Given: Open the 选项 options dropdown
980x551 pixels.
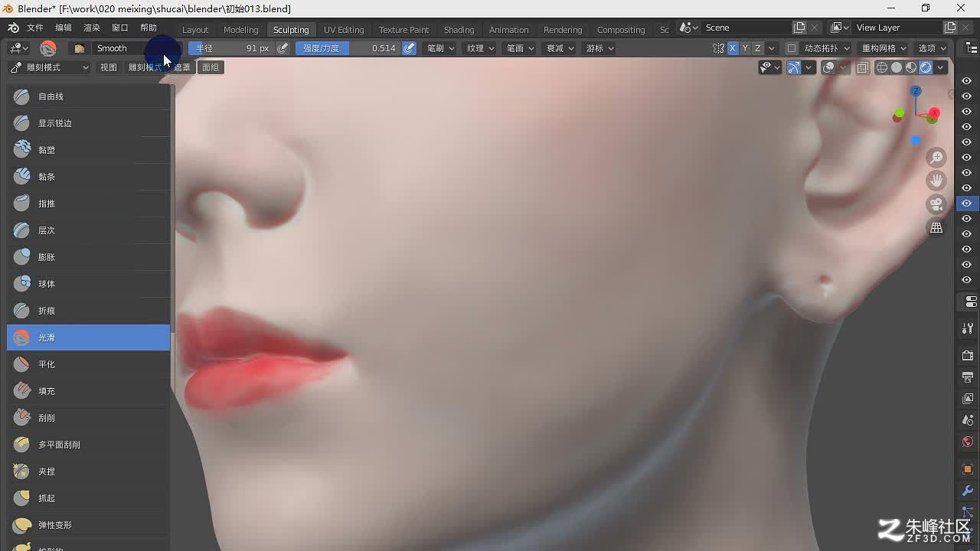Looking at the screenshot, I should (932, 48).
